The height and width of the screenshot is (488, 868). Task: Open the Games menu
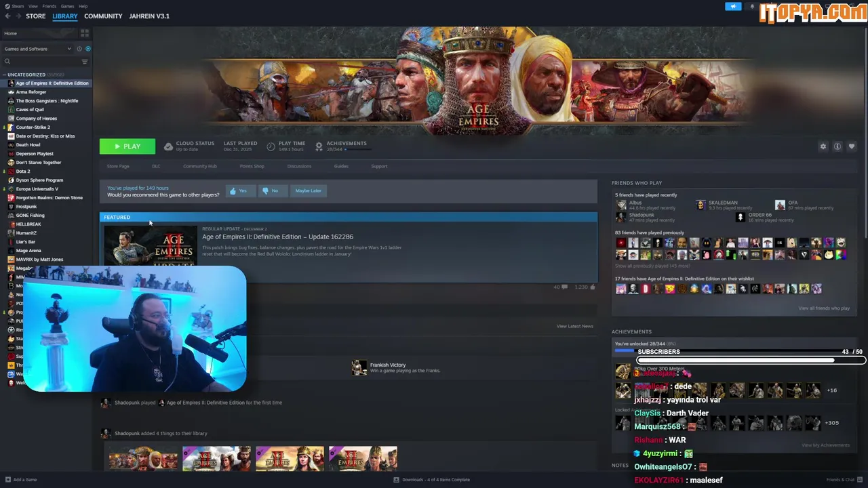tap(68, 6)
